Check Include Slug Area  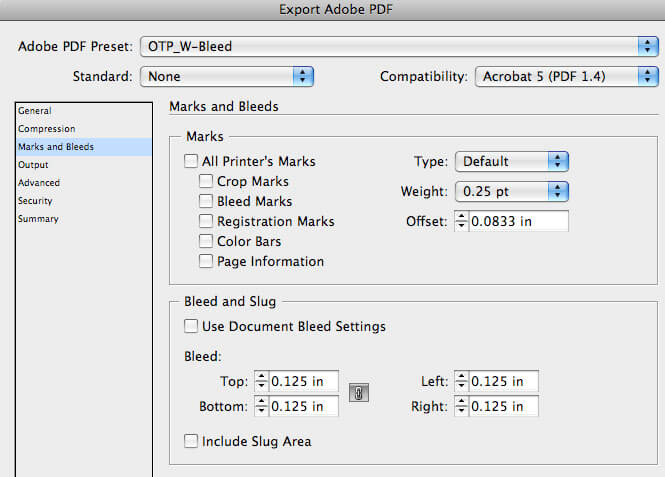click(191, 441)
